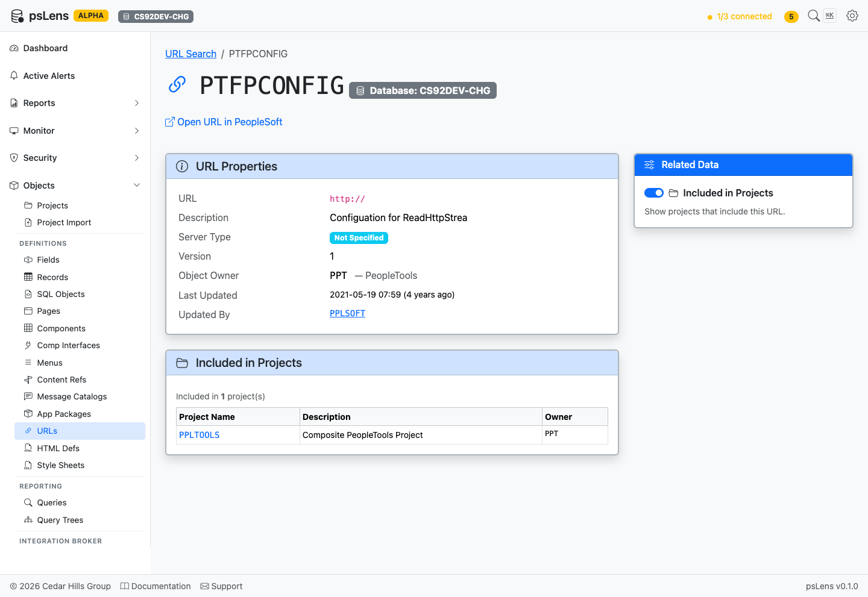Click the Owner column header
The image size is (868, 597).
pos(575,417)
